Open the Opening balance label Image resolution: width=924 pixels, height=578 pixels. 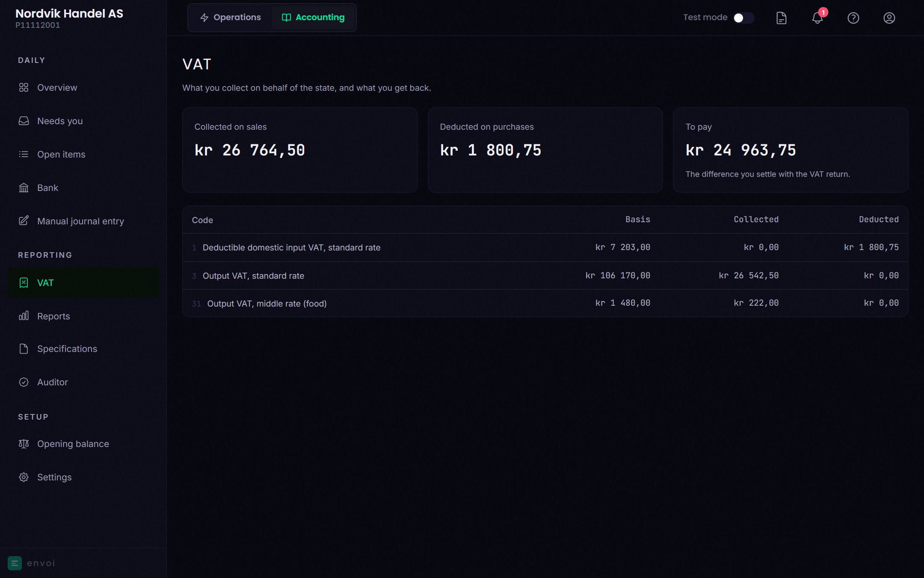(73, 444)
